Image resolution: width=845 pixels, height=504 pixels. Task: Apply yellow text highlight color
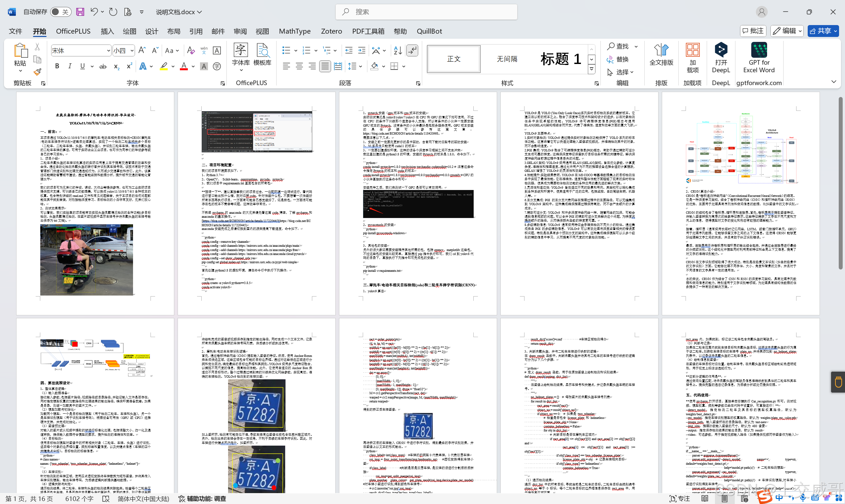tap(164, 66)
